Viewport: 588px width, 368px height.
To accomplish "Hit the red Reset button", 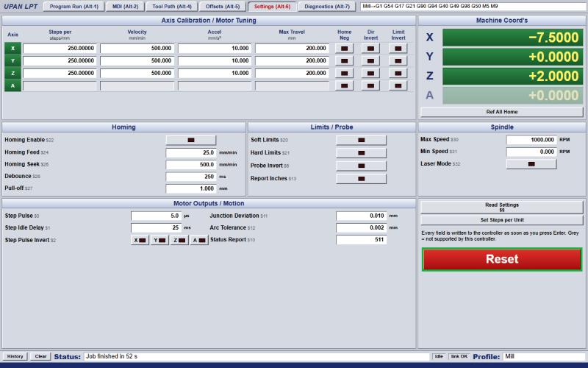I will point(502,259).
